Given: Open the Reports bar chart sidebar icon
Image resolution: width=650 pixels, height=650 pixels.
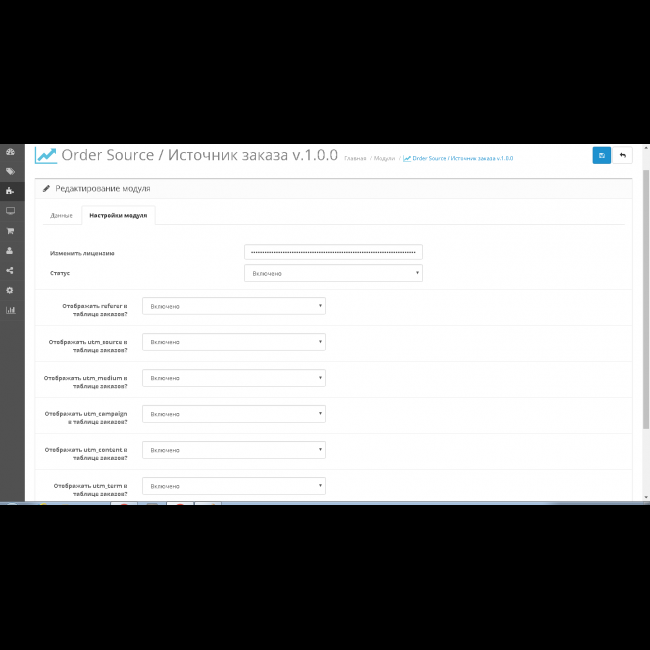Looking at the screenshot, I should [x=10, y=310].
